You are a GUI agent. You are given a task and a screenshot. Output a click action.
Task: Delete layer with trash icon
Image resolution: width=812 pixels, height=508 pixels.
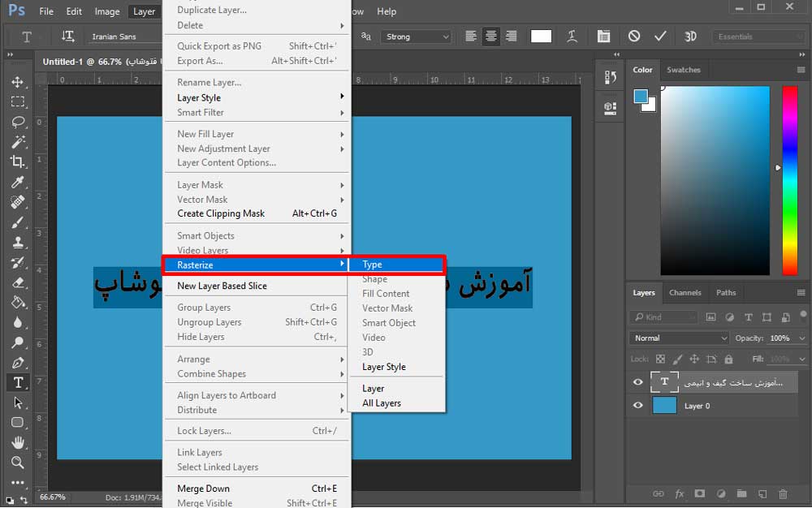click(783, 494)
